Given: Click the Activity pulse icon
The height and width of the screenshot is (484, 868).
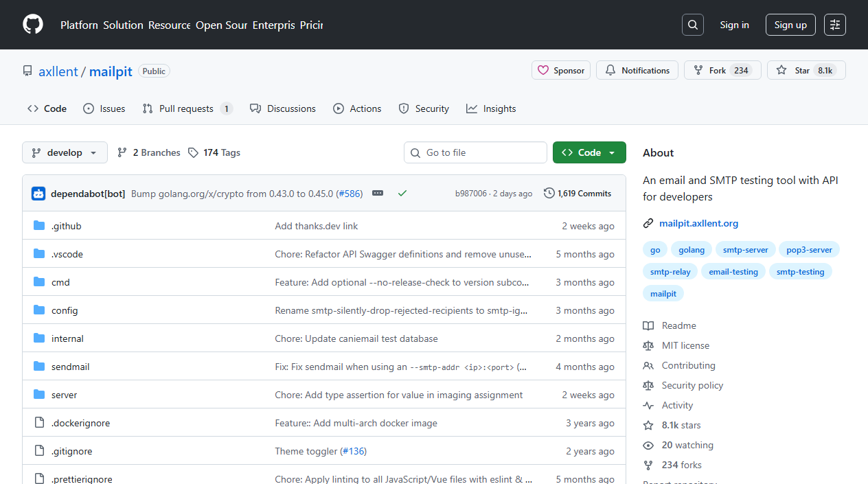Looking at the screenshot, I should 648,405.
